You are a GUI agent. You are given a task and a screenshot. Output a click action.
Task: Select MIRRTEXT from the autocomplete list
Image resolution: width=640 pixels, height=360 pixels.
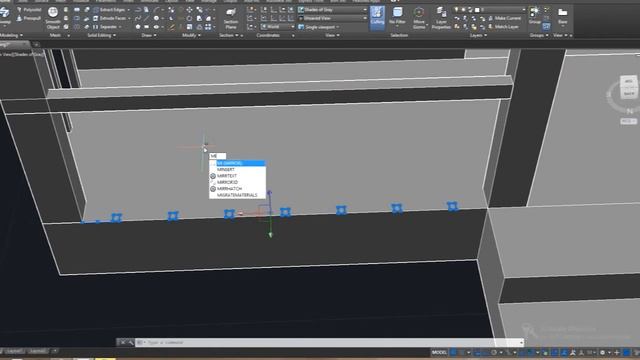(238, 176)
